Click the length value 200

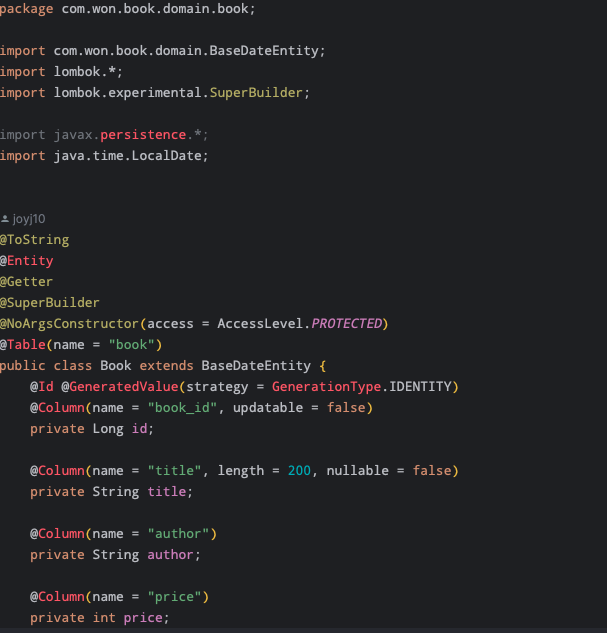pos(299,471)
